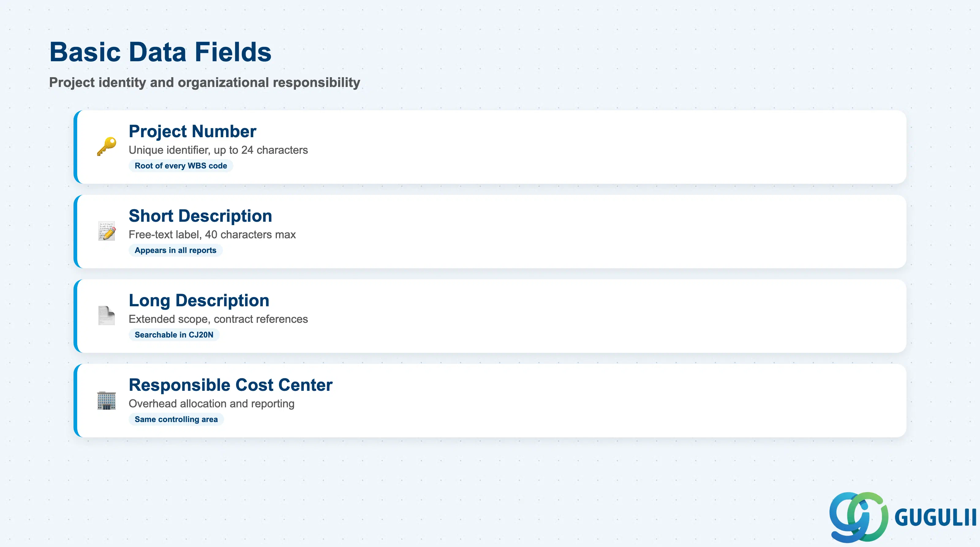Click 'Extended scope, contract references' text

tap(218, 319)
